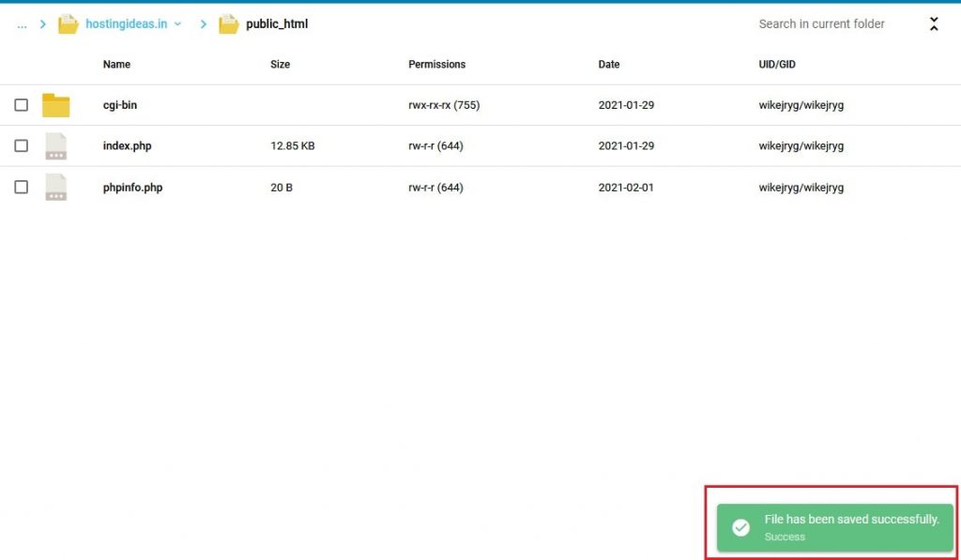
Task: Expand the hostingideas.in breadcrumb dropdown arrow
Action: [177, 23]
